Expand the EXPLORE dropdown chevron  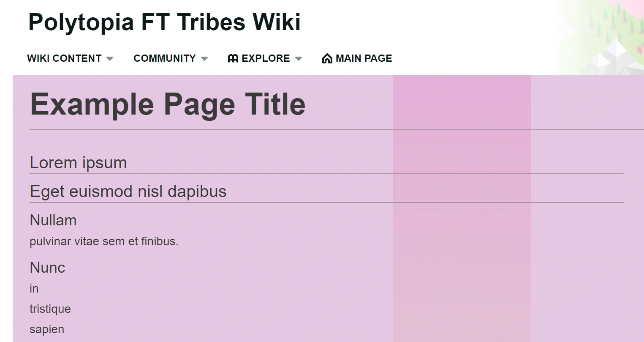click(x=299, y=58)
